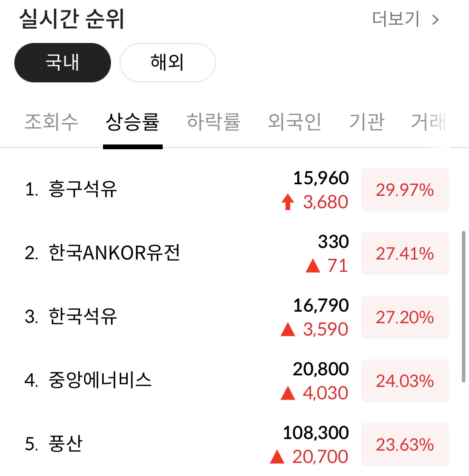
Task: Switch to the 해외 toggle pill
Action: pyautogui.click(x=167, y=62)
